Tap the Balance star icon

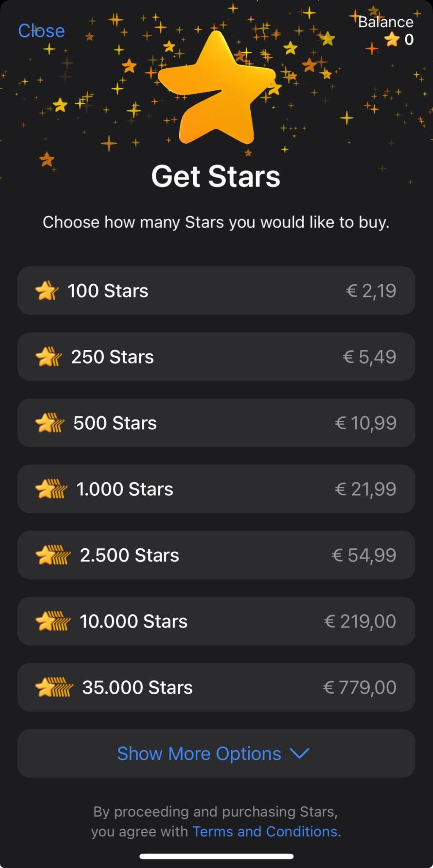[x=392, y=40]
